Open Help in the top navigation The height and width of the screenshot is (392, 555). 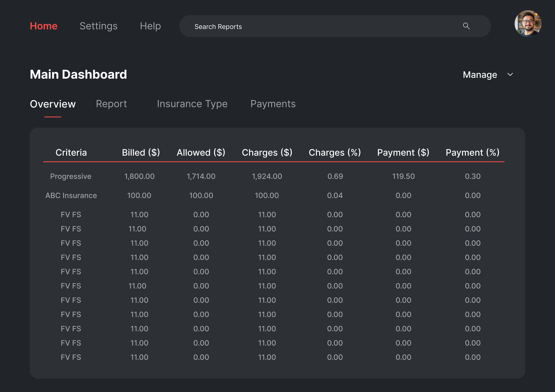click(150, 26)
